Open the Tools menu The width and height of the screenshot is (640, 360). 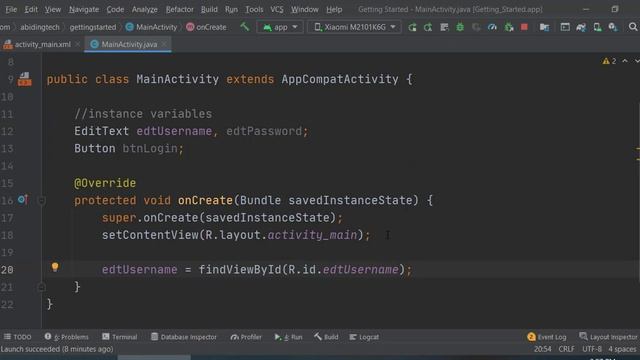click(x=254, y=9)
